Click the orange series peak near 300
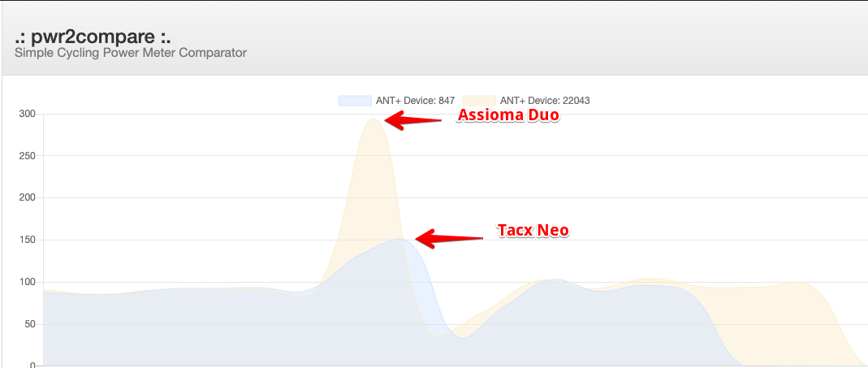Screen dimensions: 868x368 pyautogui.click(x=374, y=118)
